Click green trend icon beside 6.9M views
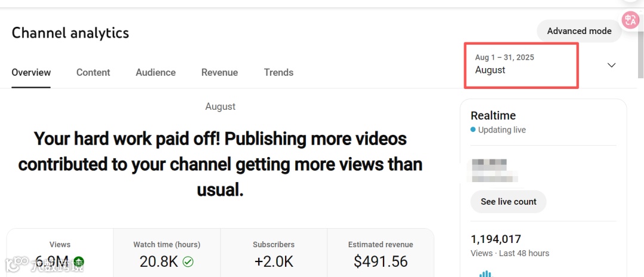The image size is (644, 277). click(x=79, y=261)
